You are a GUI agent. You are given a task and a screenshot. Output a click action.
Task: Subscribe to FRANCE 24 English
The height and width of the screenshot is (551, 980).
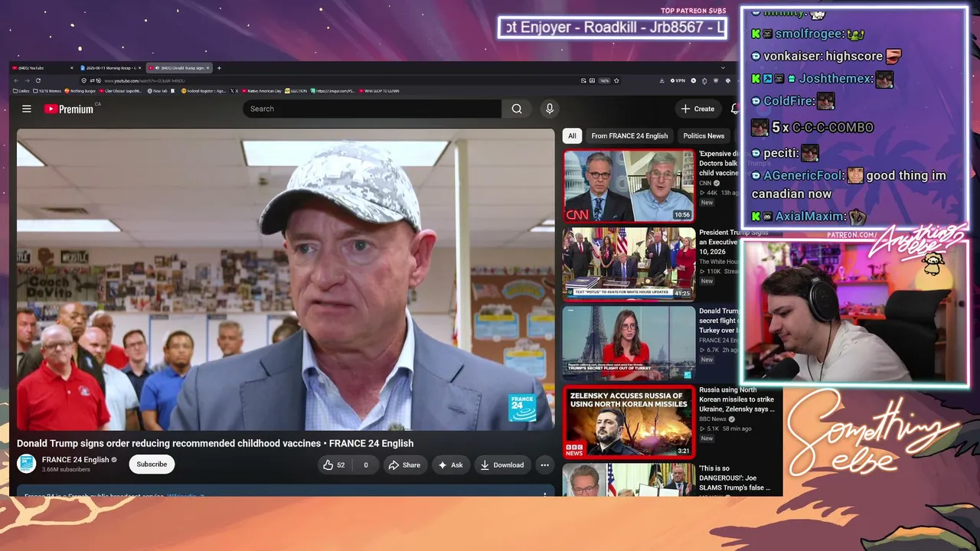point(152,464)
